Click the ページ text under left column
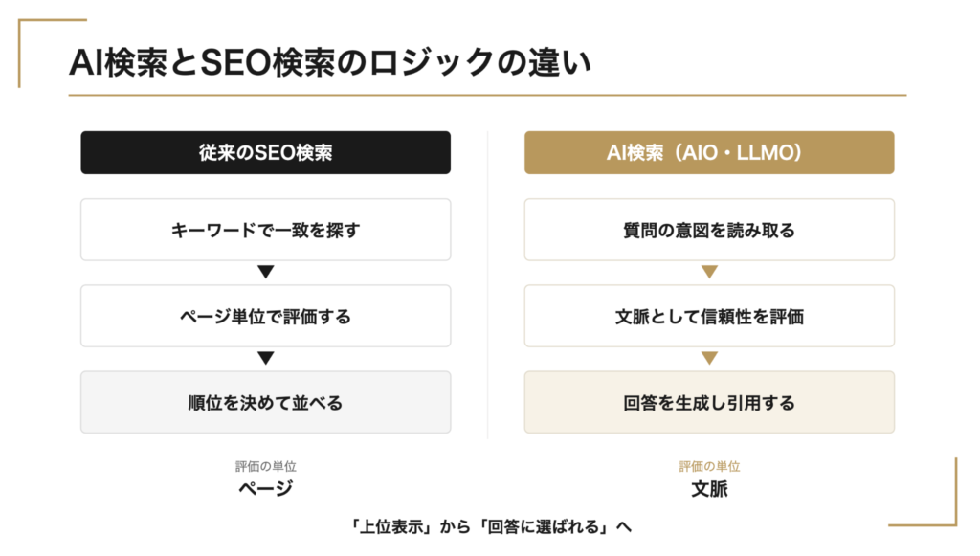The width and height of the screenshot is (980, 556). tap(266, 488)
